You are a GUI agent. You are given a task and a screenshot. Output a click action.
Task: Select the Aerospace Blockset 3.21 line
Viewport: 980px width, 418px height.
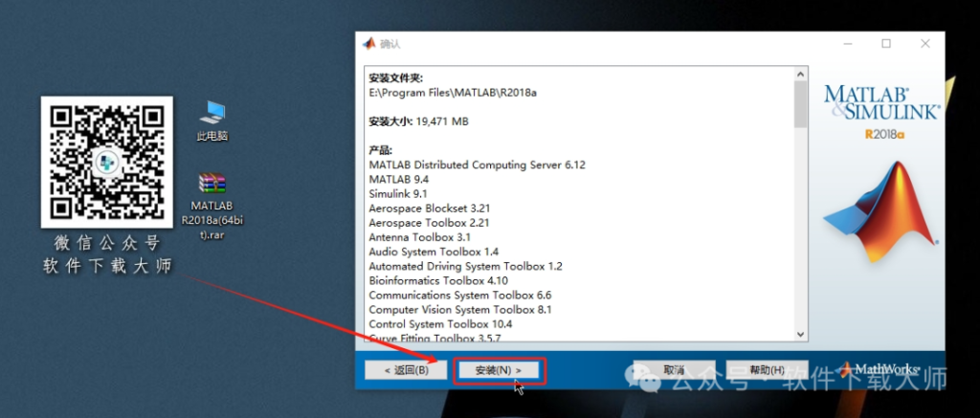[x=430, y=209]
